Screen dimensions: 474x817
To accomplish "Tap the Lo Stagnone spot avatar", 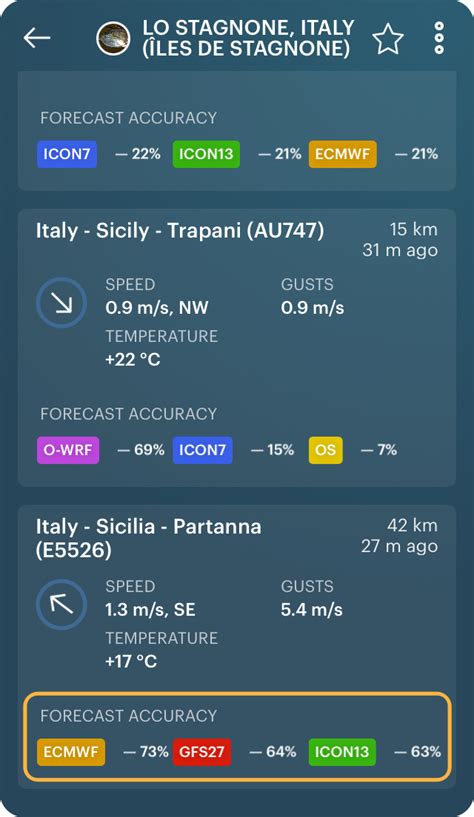I will 113,39.
